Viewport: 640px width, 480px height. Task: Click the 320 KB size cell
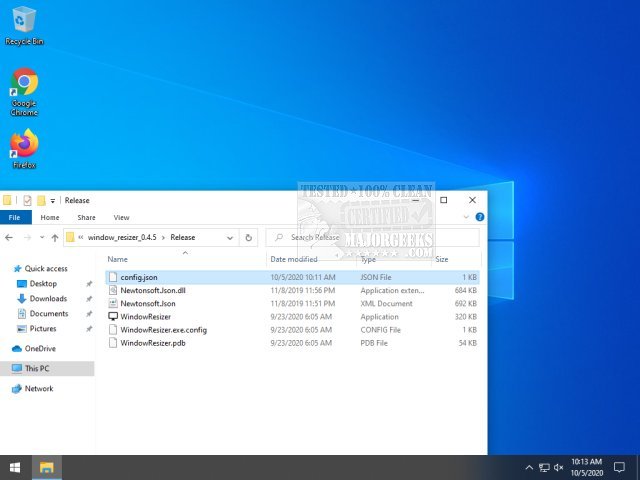(x=465, y=317)
